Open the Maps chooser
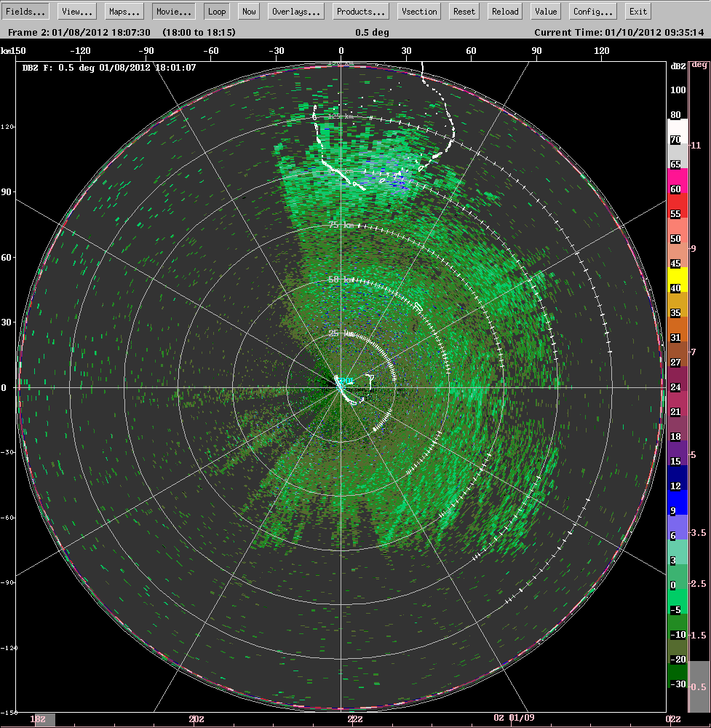The height and width of the screenshot is (728, 711). click(123, 11)
